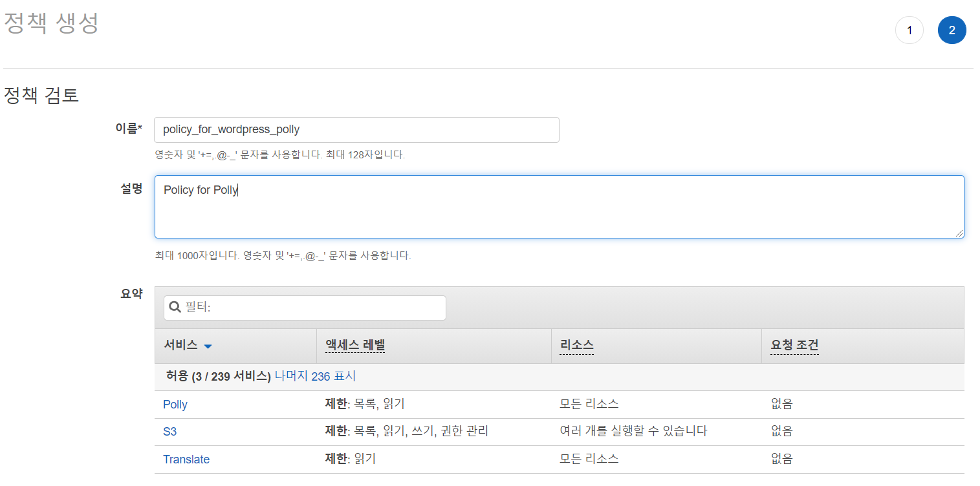Click the step 2 circle indicator
Screen dimensions: 980x486
pos(952,30)
